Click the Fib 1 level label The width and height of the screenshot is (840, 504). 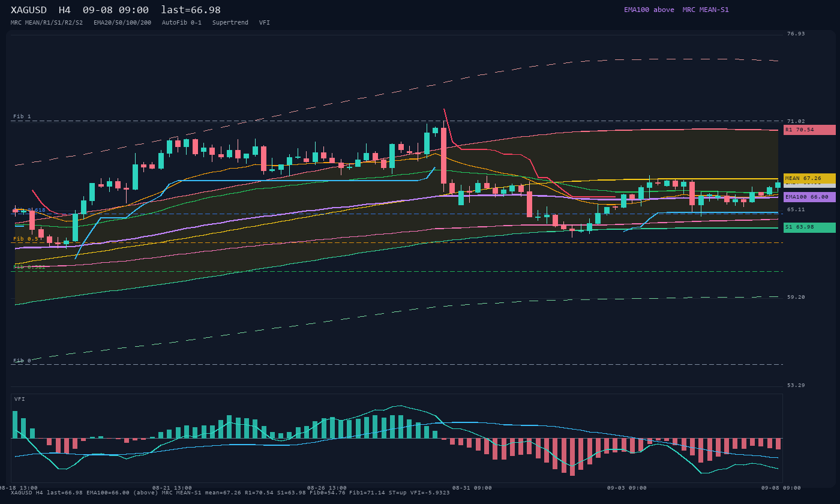[x=22, y=116]
